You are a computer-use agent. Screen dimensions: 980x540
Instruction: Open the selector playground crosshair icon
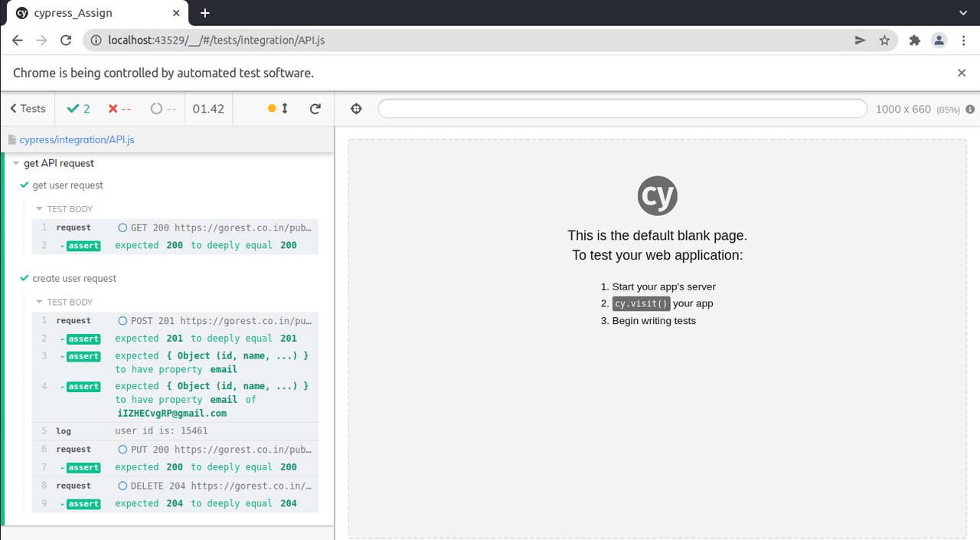(x=356, y=109)
